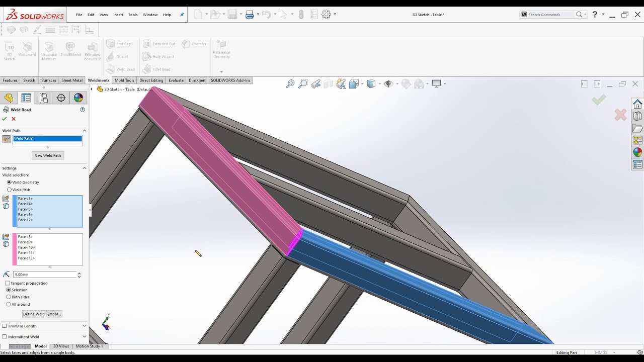Open the Save dropdown arrow
The height and width of the screenshot is (362, 644).
point(241,15)
